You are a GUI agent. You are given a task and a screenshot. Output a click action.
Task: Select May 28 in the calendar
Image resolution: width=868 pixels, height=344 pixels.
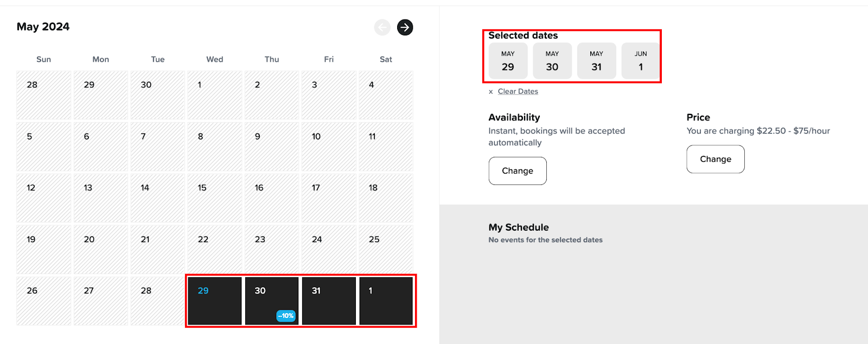(x=157, y=301)
